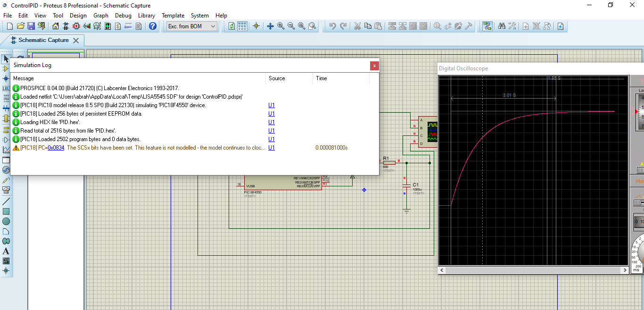The height and width of the screenshot is (310, 644).
Task: Switch to the Schematic Capture tab
Action: [43, 41]
